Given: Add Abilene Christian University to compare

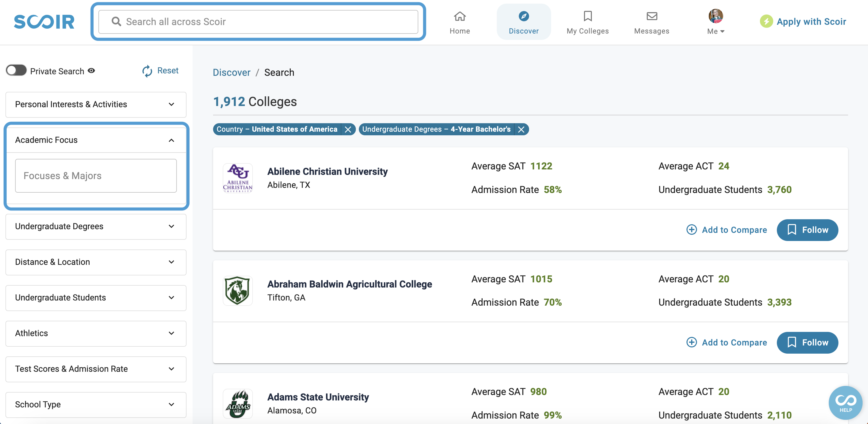Looking at the screenshot, I should point(726,230).
